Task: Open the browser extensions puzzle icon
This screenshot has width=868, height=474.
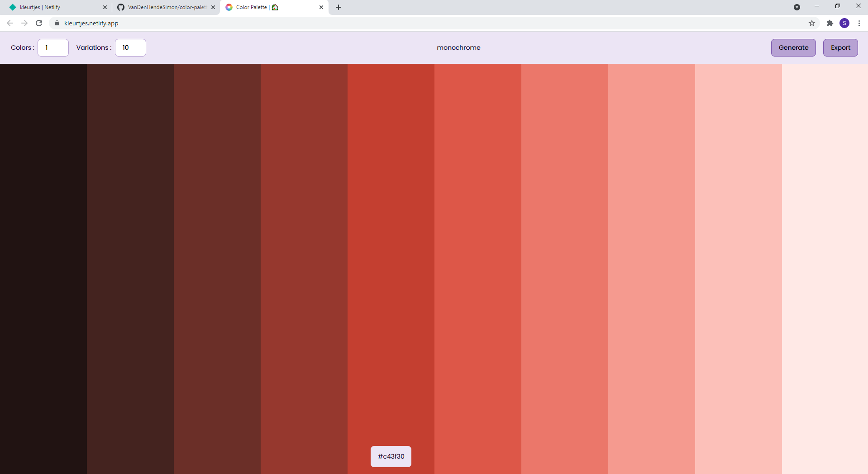Action: [x=830, y=23]
